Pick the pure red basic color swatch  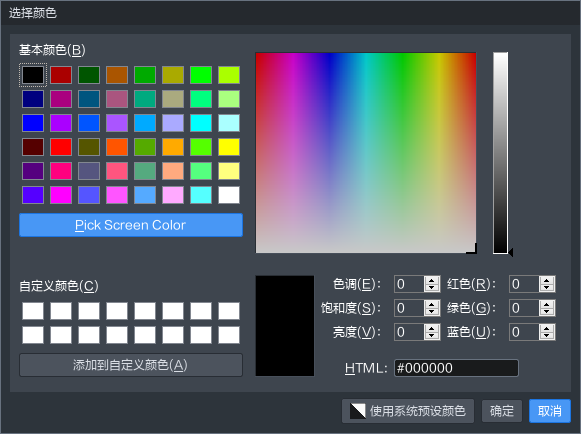61,147
